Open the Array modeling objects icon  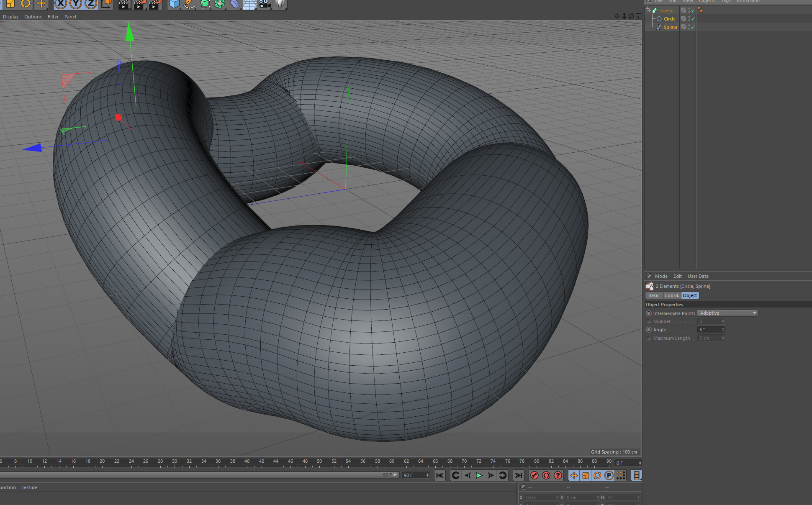[x=220, y=4]
